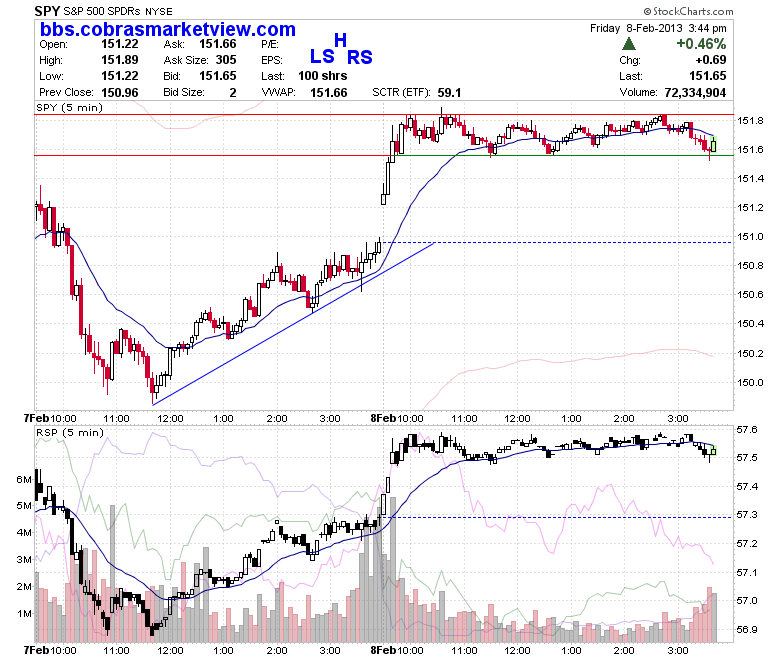Click the 150.6 price axis label
780x659 pixels.
click(x=750, y=294)
